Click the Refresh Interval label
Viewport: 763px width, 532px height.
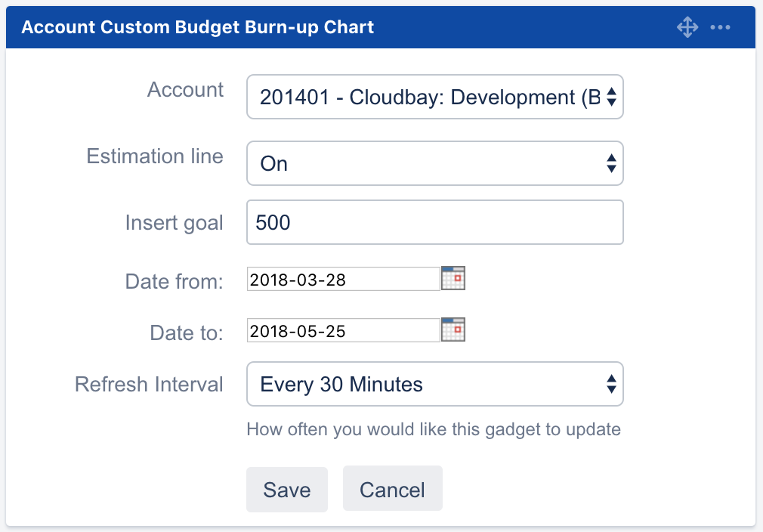pos(149,385)
